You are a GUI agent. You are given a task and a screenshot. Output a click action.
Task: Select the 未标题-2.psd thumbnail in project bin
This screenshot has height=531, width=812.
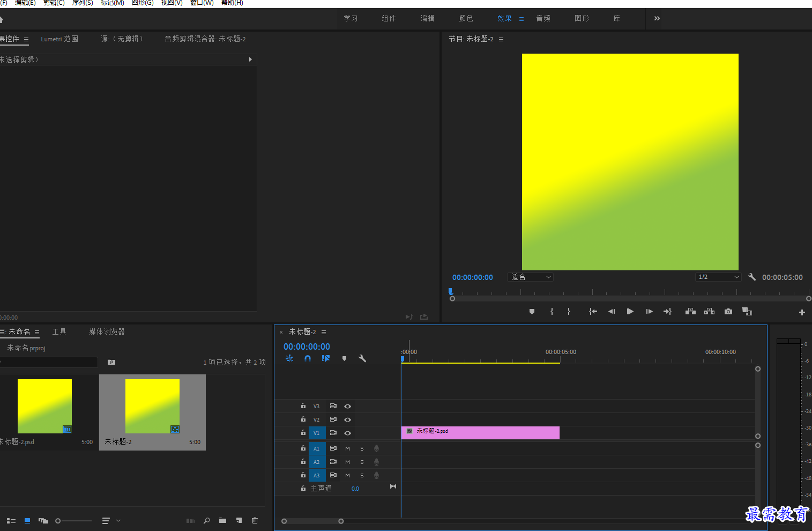coord(44,406)
